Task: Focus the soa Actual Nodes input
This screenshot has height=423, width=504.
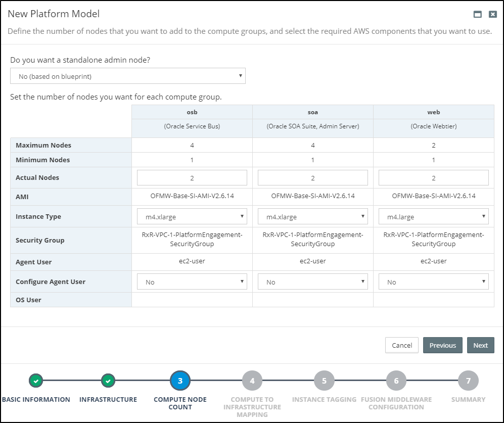Action: [x=313, y=178]
